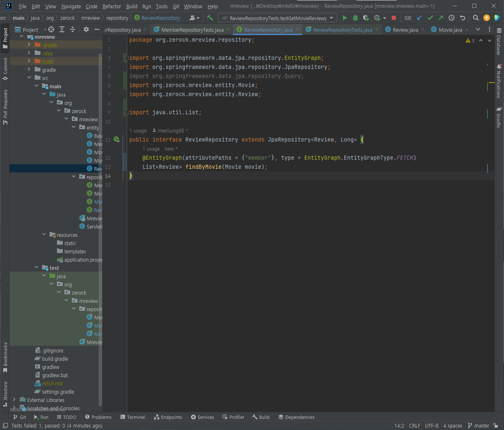The width and height of the screenshot is (504, 430).
Task: Toggle the Commit tool window sidebar button
Action: pyautogui.click(x=5, y=69)
